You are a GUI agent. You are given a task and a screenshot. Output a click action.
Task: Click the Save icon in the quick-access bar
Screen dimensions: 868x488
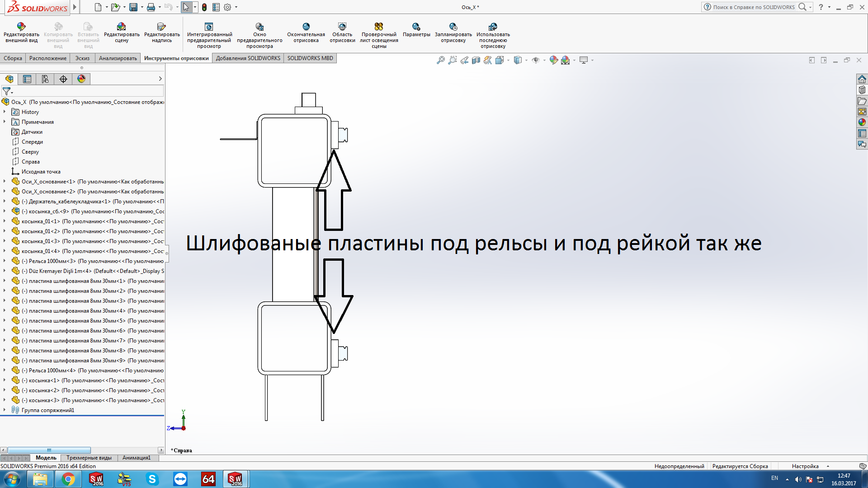click(133, 7)
